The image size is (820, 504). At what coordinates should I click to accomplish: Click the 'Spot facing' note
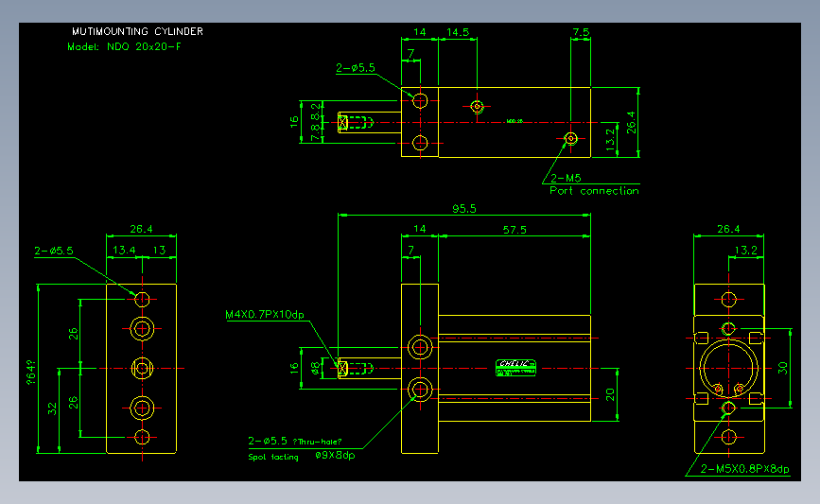click(273, 457)
